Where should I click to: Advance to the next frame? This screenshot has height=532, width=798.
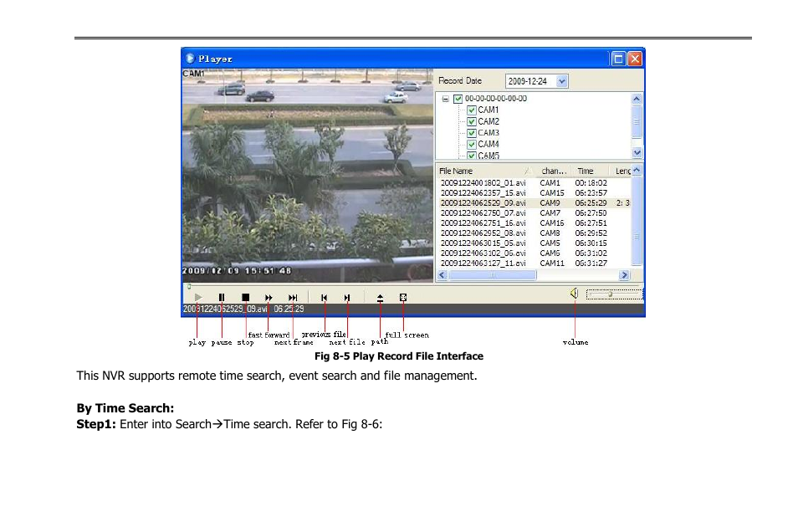[293, 297]
